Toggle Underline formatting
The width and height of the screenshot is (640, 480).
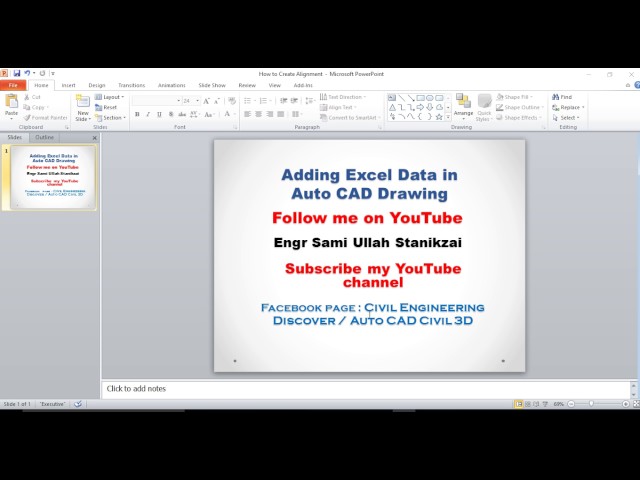159,114
